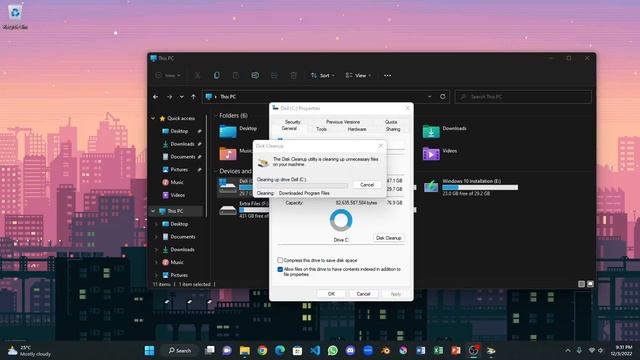Collapse the Folders (6) group header
This screenshot has height=360, width=640.
pos(216,116)
